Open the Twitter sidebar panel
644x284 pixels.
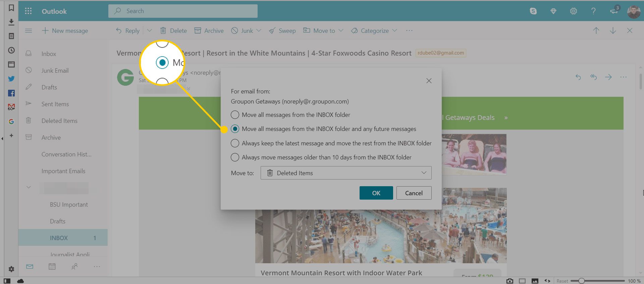[x=11, y=79]
